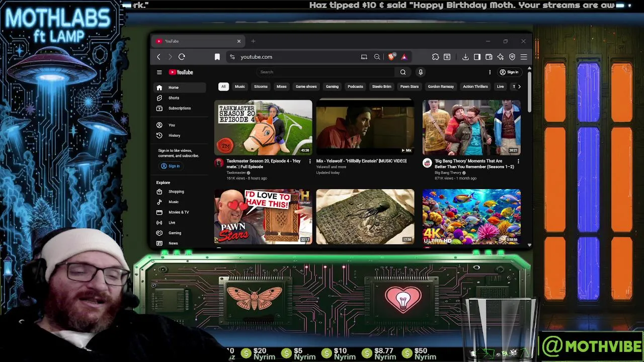
Task: Open You in the sidebar
Action: (x=180, y=125)
